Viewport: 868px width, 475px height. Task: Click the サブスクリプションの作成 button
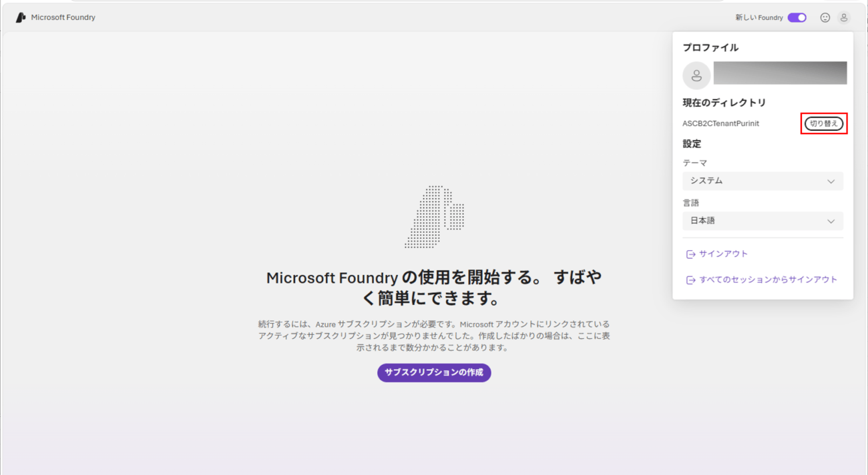(434, 373)
